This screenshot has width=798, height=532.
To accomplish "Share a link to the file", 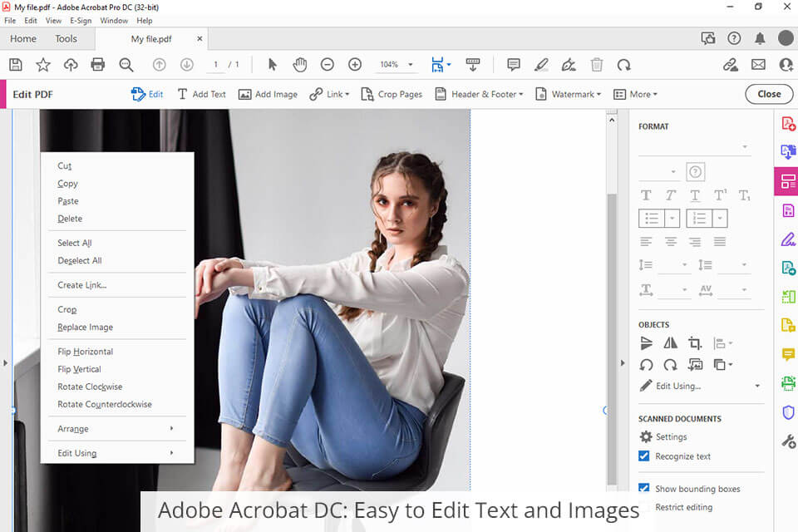I will pos(731,65).
